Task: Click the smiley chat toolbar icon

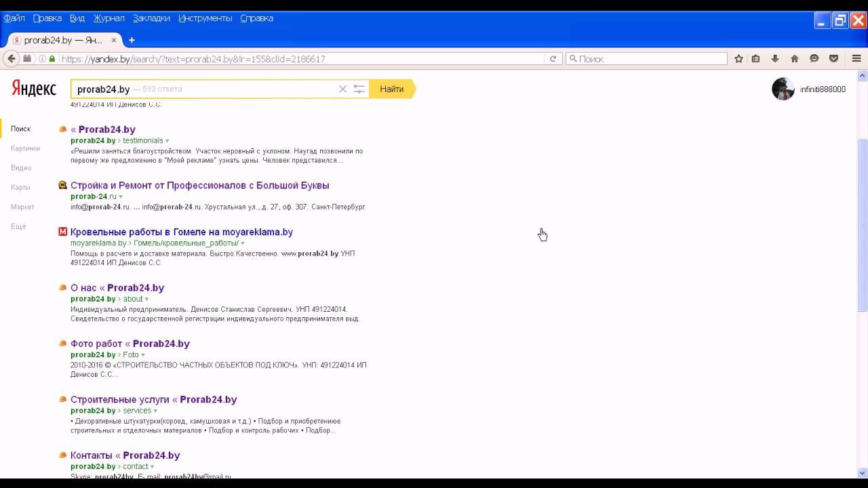Action: click(x=814, y=59)
